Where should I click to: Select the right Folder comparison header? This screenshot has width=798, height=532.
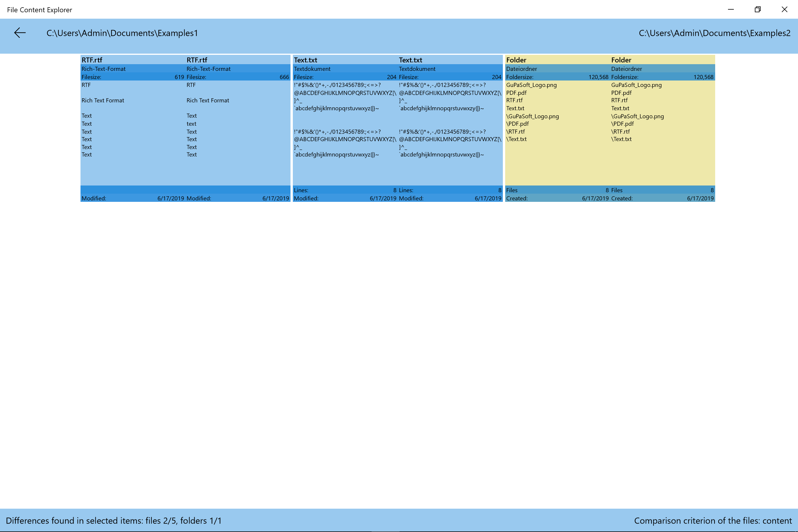pos(621,60)
